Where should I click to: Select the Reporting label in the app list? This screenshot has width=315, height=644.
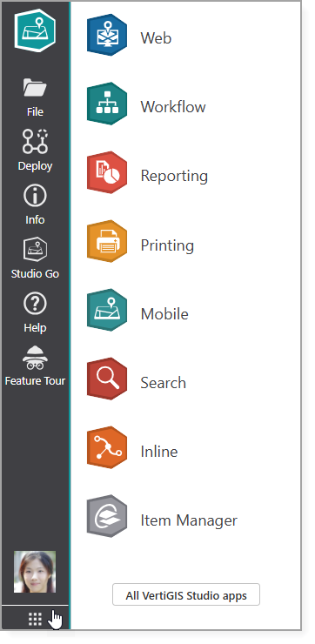(174, 176)
